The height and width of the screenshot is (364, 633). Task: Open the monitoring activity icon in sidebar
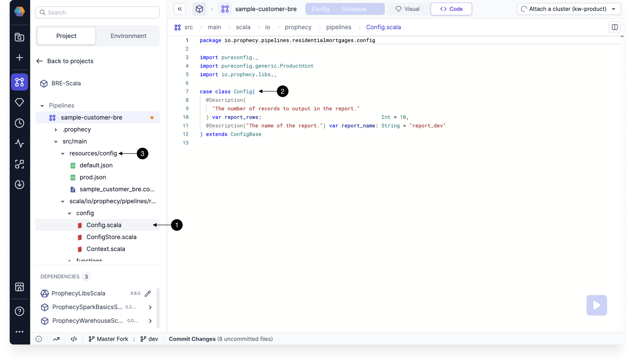coord(20,143)
